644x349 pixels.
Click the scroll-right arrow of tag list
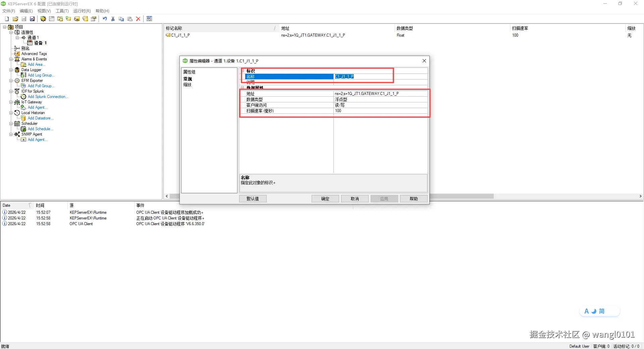click(x=640, y=196)
